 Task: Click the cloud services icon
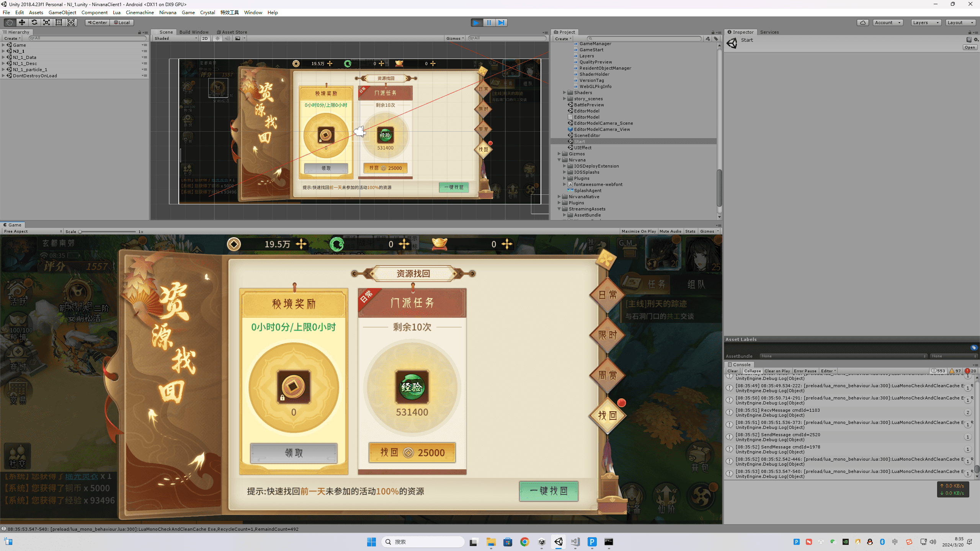click(x=862, y=23)
